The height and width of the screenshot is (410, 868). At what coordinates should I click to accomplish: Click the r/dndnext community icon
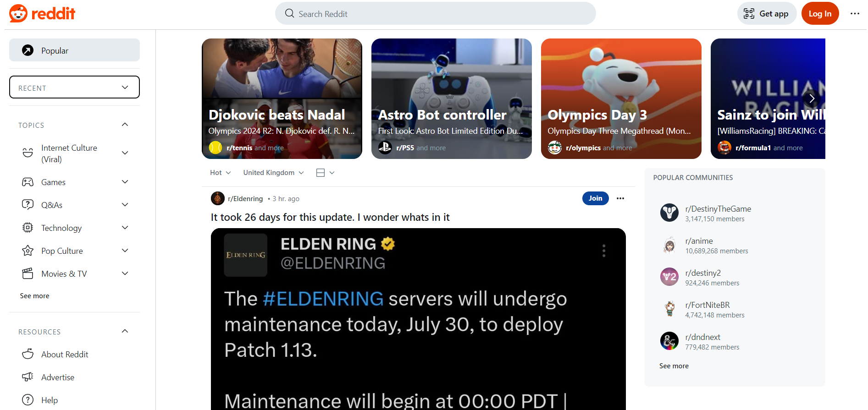pos(669,341)
